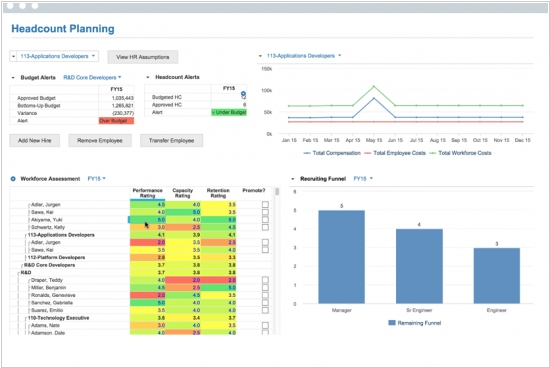Click View HR Assumptions button
The width and height of the screenshot is (550, 368).
(142, 57)
